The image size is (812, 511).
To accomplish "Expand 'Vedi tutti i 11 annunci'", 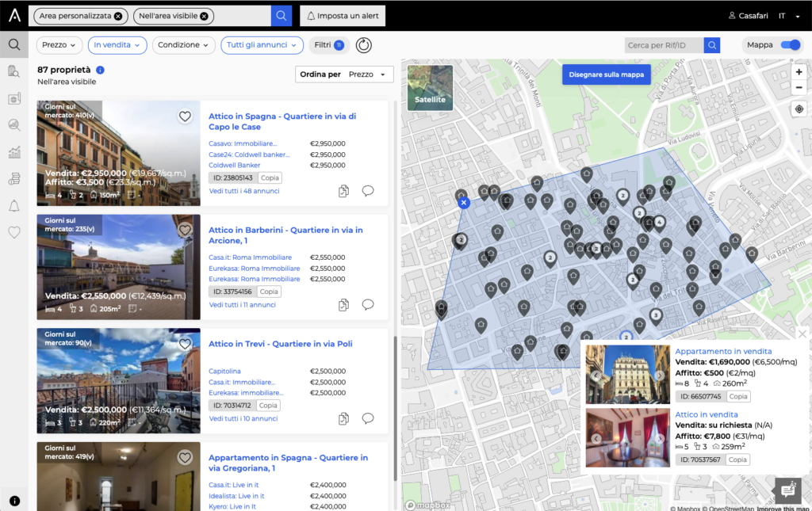I will click(243, 305).
